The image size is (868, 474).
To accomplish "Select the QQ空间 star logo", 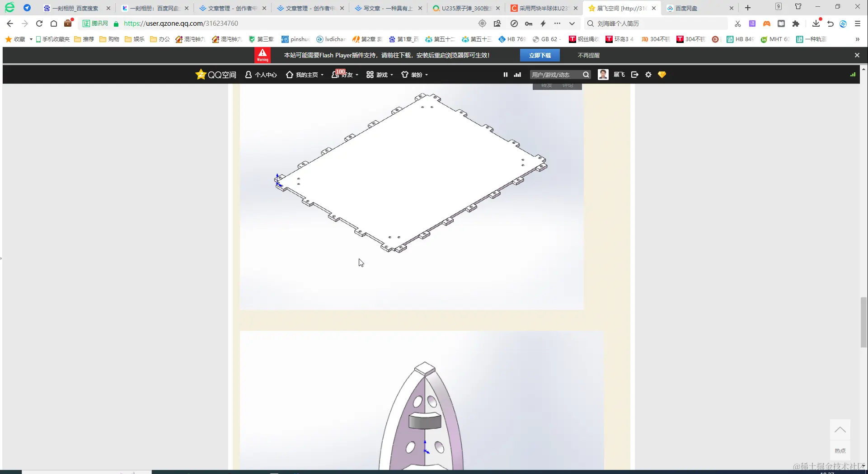I will (201, 74).
